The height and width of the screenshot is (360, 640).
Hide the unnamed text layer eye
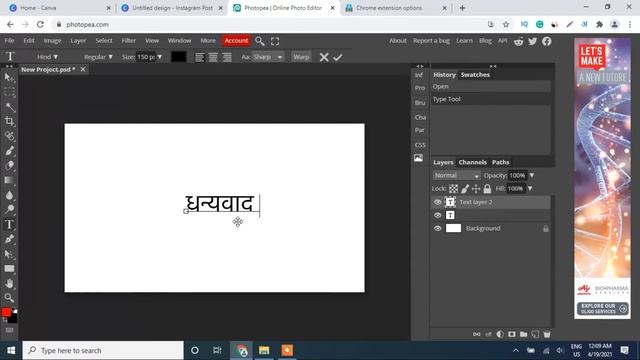coord(438,215)
